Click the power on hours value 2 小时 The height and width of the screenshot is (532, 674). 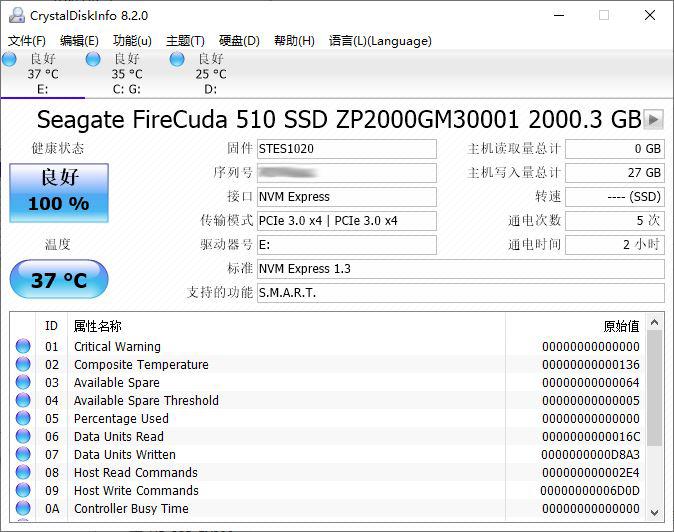pos(615,245)
